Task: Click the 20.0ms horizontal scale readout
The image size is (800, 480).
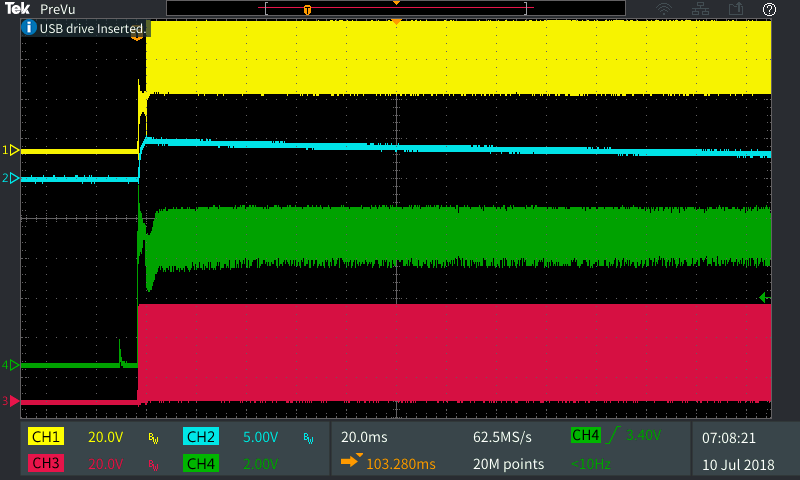Action: click(364, 437)
